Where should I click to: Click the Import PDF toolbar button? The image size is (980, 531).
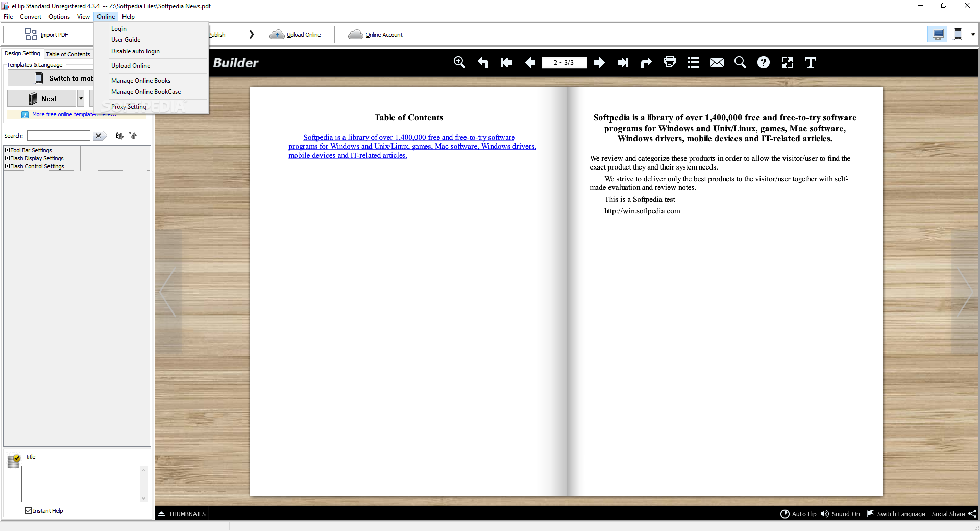click(x=46, y=34)
